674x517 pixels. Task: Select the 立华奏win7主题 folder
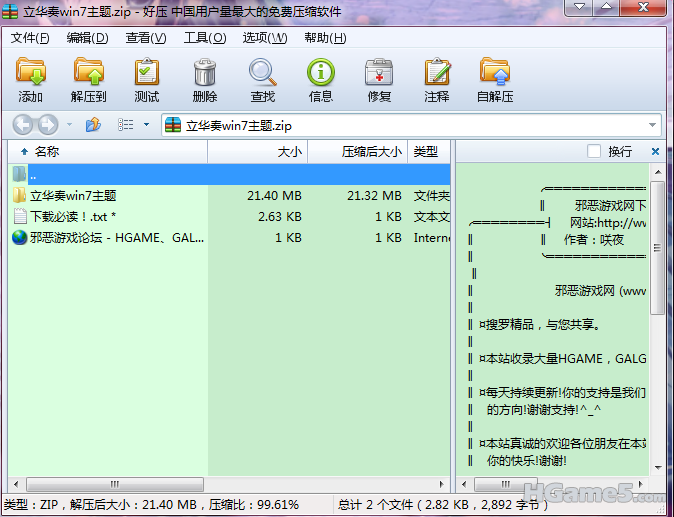73,196
